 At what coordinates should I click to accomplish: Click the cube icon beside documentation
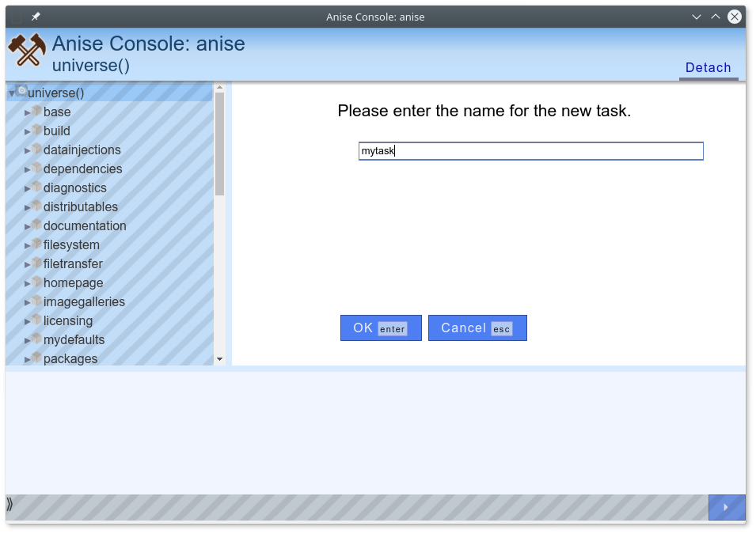(37, 225)
